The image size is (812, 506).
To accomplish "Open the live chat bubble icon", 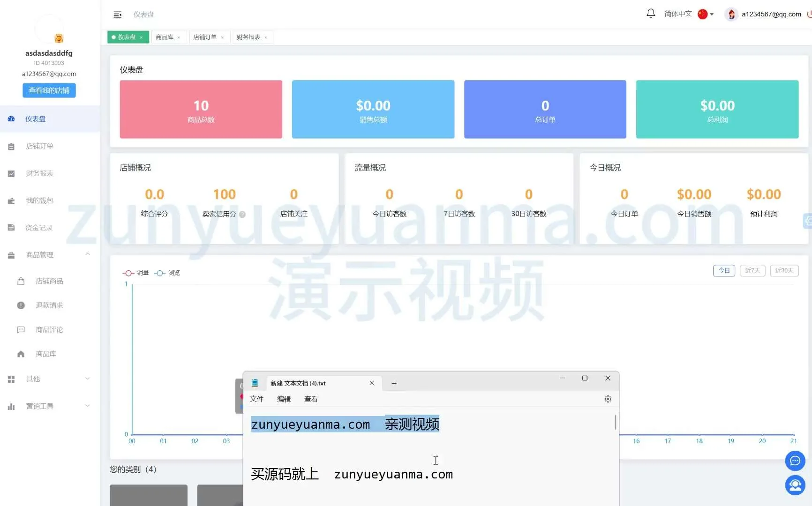I will click(x=795, y=461).
